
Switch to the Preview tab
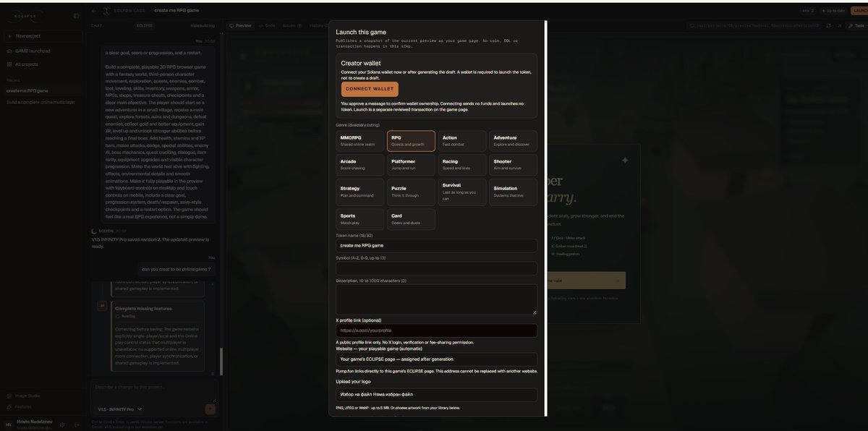point(240,25)
